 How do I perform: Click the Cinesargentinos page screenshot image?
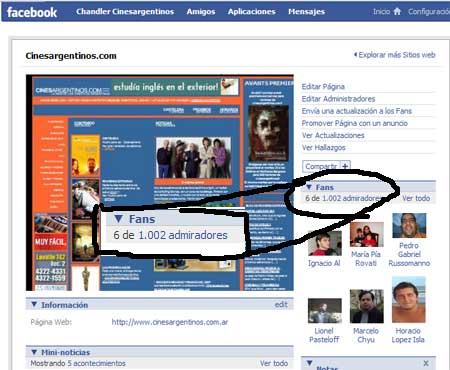tap(160, 183)
